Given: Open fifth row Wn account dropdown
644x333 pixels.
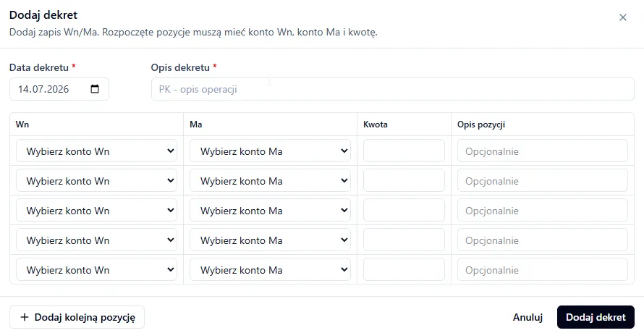Looking at the screenshot, I should (x=96, y=269).
